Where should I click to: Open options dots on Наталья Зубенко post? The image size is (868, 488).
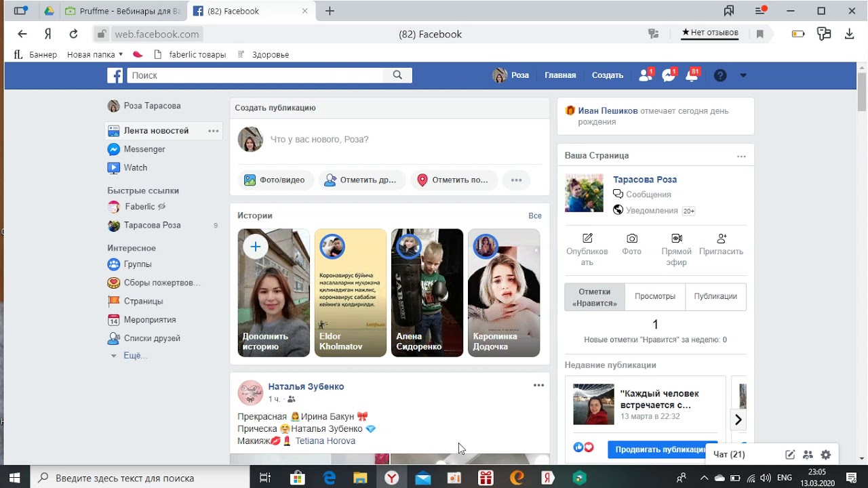click(538, 385)
